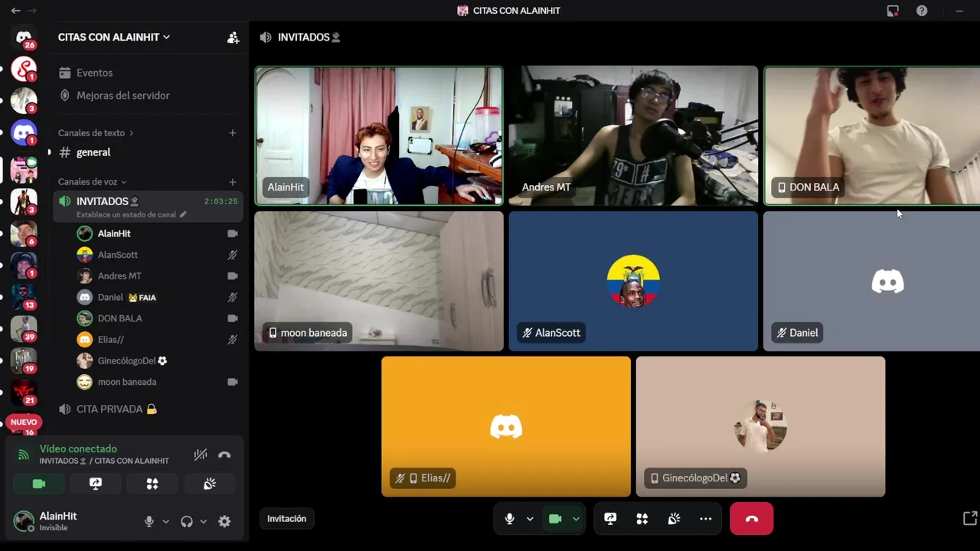
Task: Start an activity from sidebar voice panel
Action: coord(152,484)
